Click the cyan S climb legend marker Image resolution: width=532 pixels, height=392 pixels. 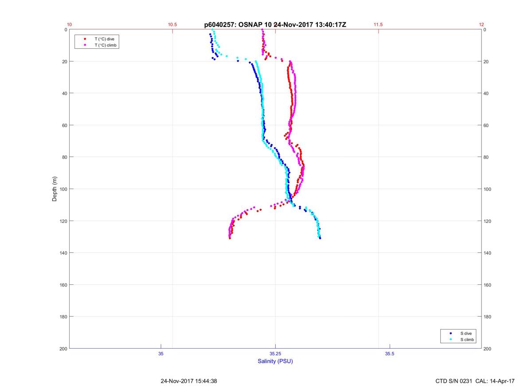pyautogui.click(x=450, y=340)
